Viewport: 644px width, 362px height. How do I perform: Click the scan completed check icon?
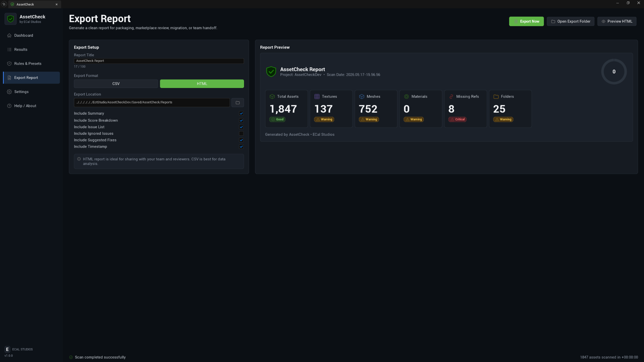[71, 357]
